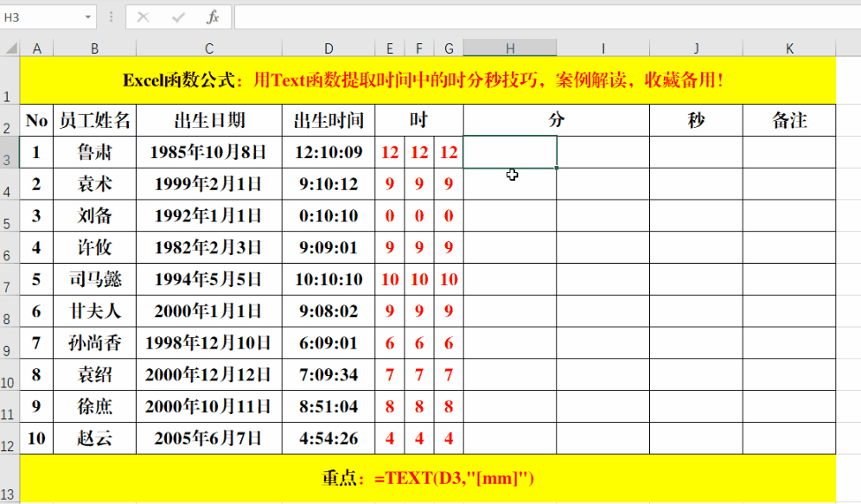Click the Insert Function fx icon

[213, 17]
